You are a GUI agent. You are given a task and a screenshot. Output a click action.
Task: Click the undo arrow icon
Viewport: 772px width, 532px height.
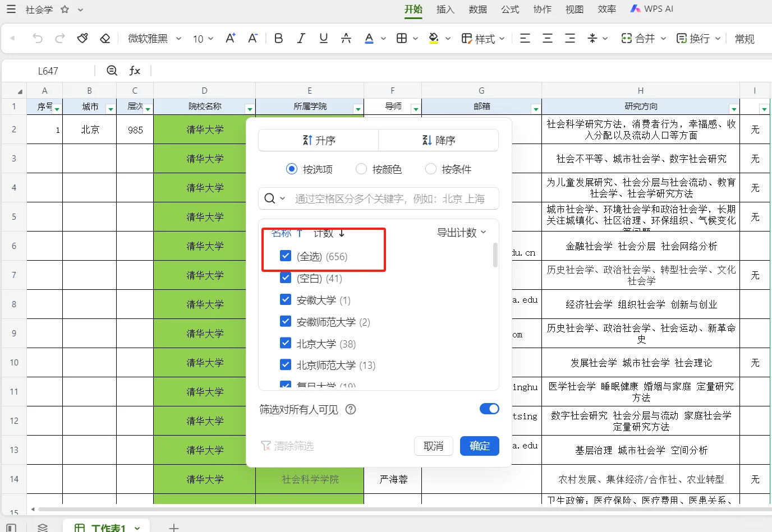point(38,38)
